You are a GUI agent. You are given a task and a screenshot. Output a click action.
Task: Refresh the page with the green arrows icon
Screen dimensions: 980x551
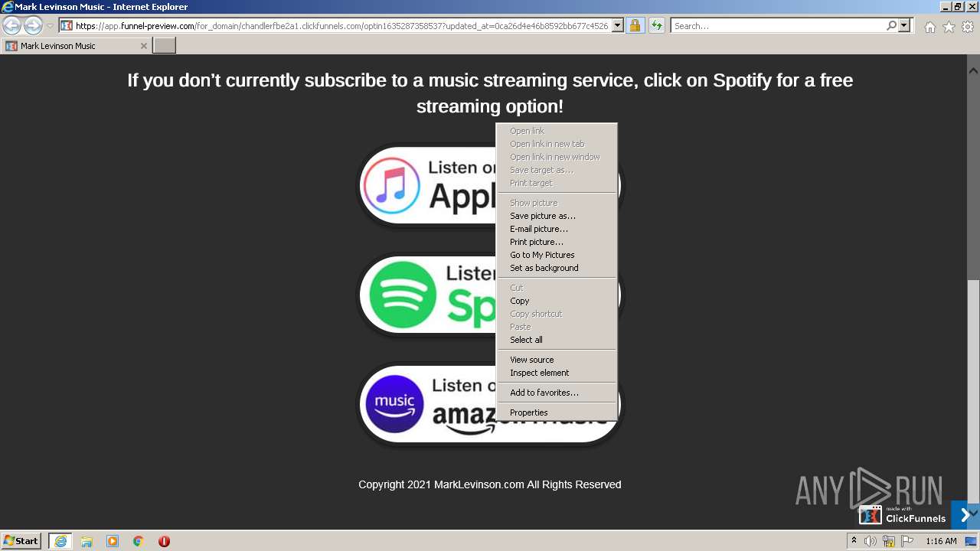pyautogui.click(x=657, y=25)
